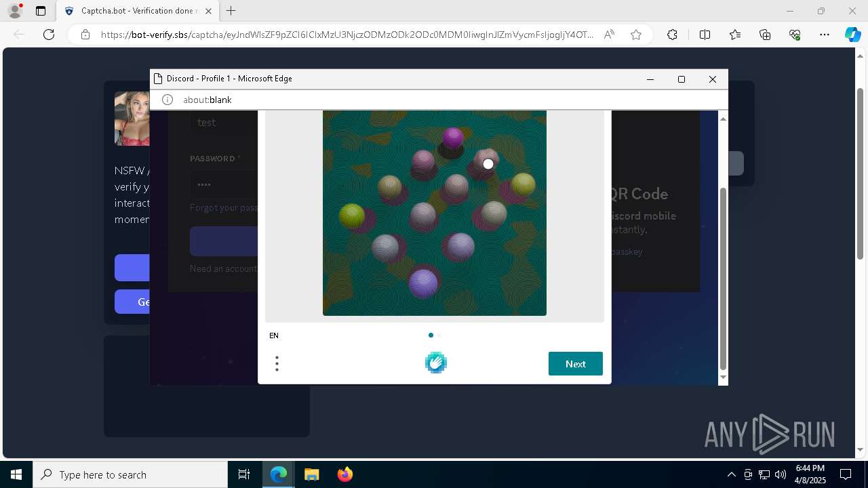Click the yellow-green ball on the left
Viewport: 868px width, 488px height.
[352, 216]
